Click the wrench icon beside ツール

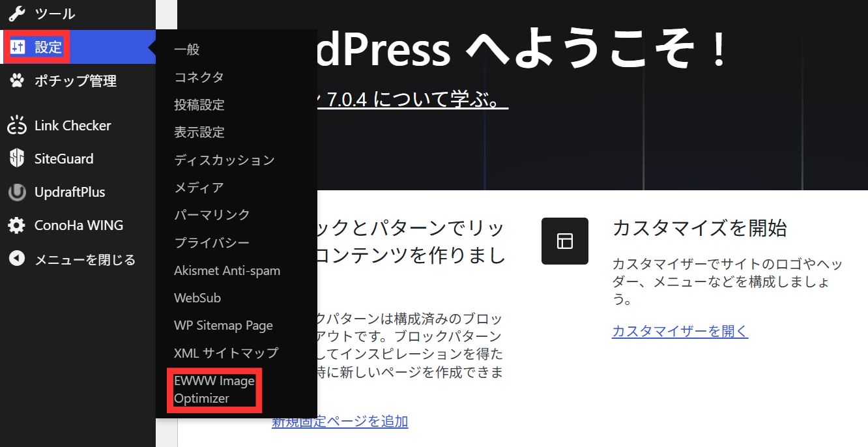click(x=17, y=14)
